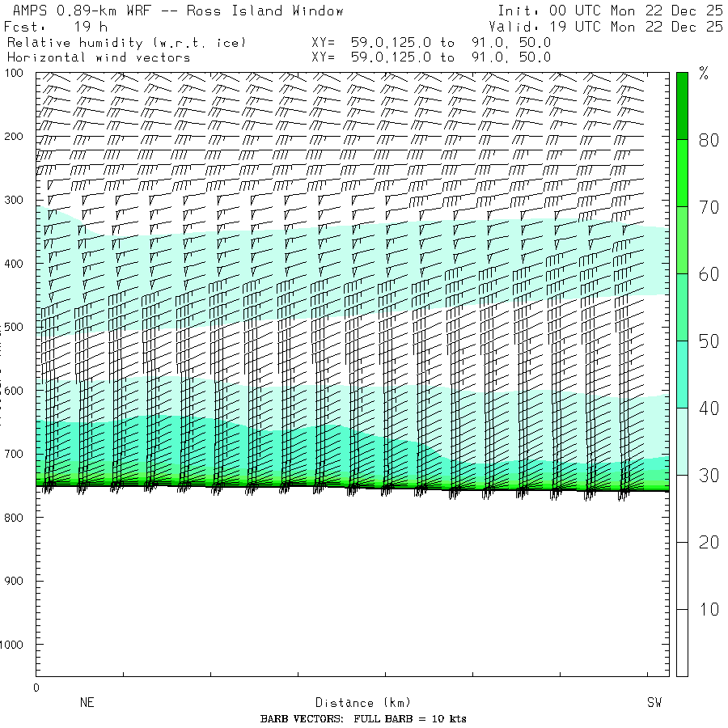The image size is (728, 728).
Task: Click the white 20-30 colorbar segment
Action: click(x=682, y=509)
